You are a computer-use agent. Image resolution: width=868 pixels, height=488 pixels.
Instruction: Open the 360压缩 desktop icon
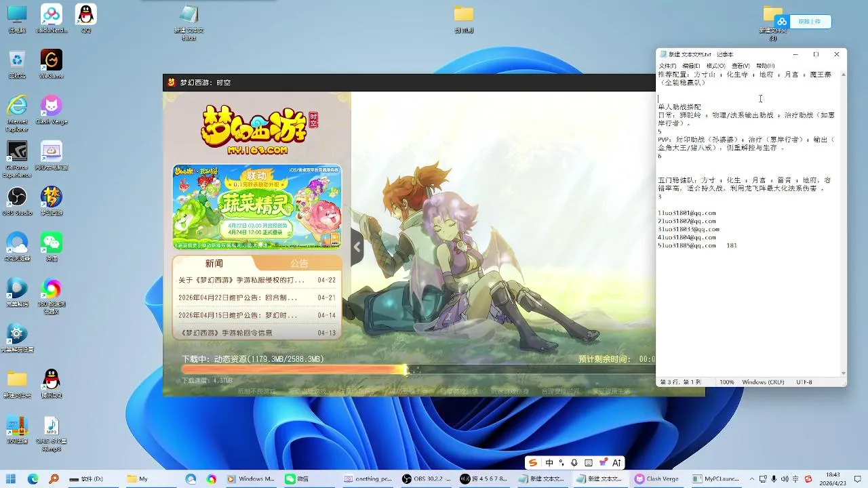[17, 430]
